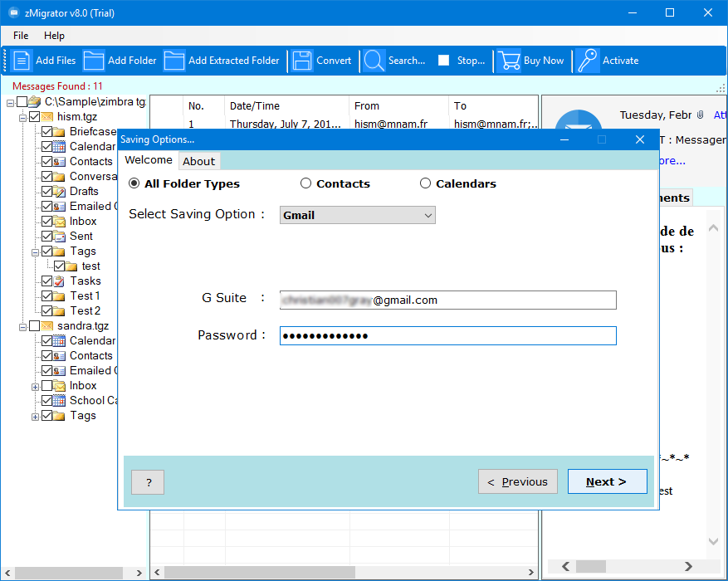
Task: Click the Activate key icon
Action: click(589, 61)
